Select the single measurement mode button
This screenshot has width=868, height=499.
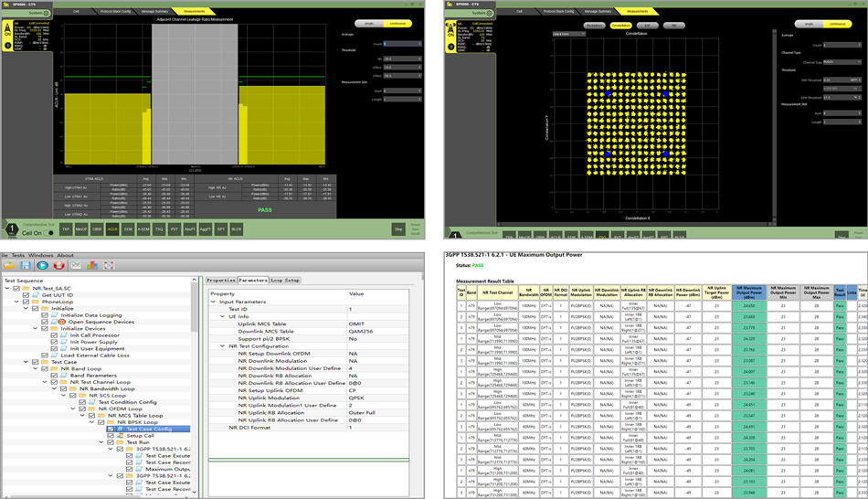371,25
